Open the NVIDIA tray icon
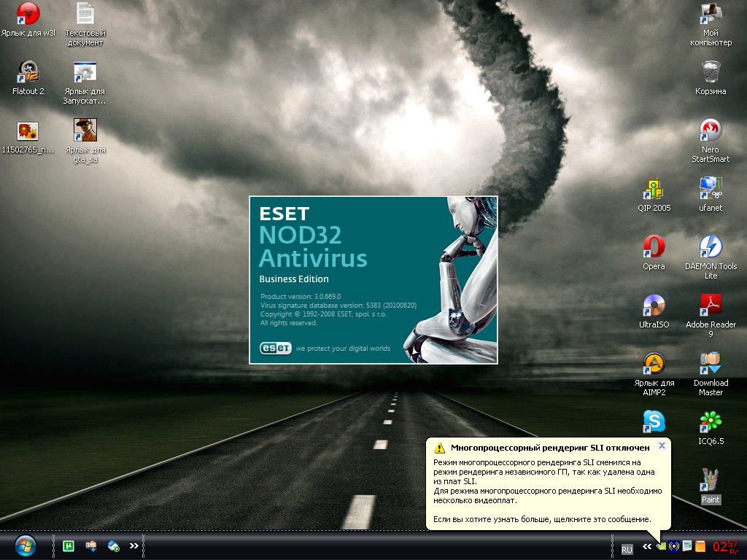 661,546
